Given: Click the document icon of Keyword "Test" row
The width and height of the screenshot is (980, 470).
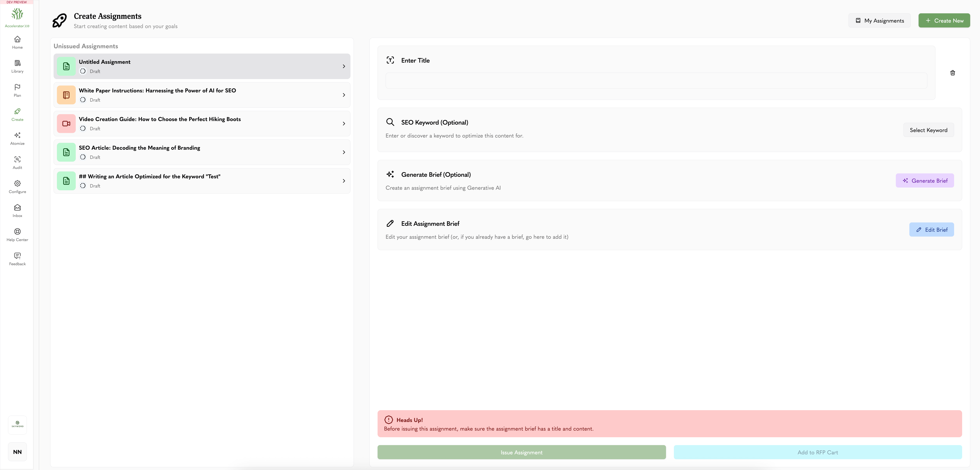Looking at the screenshot, I should [x=66, y=181].
